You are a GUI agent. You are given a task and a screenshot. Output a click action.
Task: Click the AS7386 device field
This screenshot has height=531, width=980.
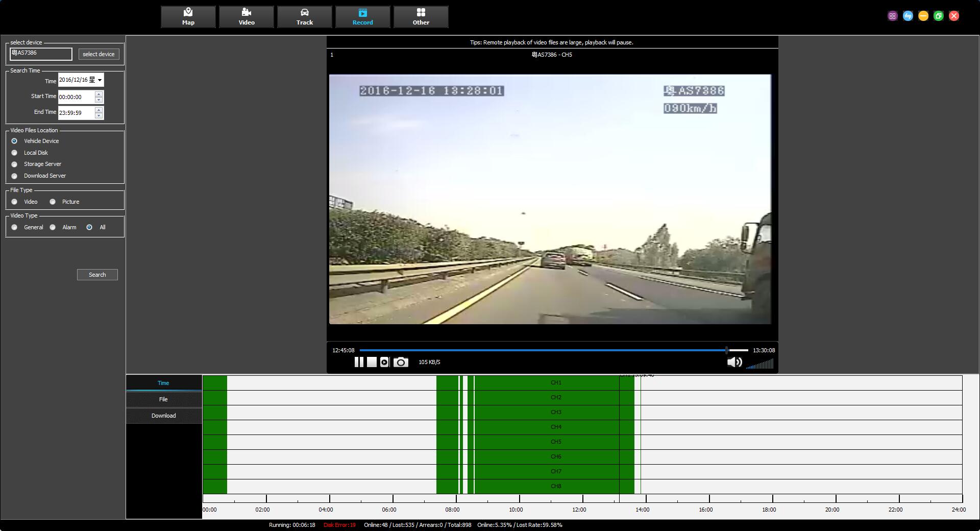coord(41,54)
